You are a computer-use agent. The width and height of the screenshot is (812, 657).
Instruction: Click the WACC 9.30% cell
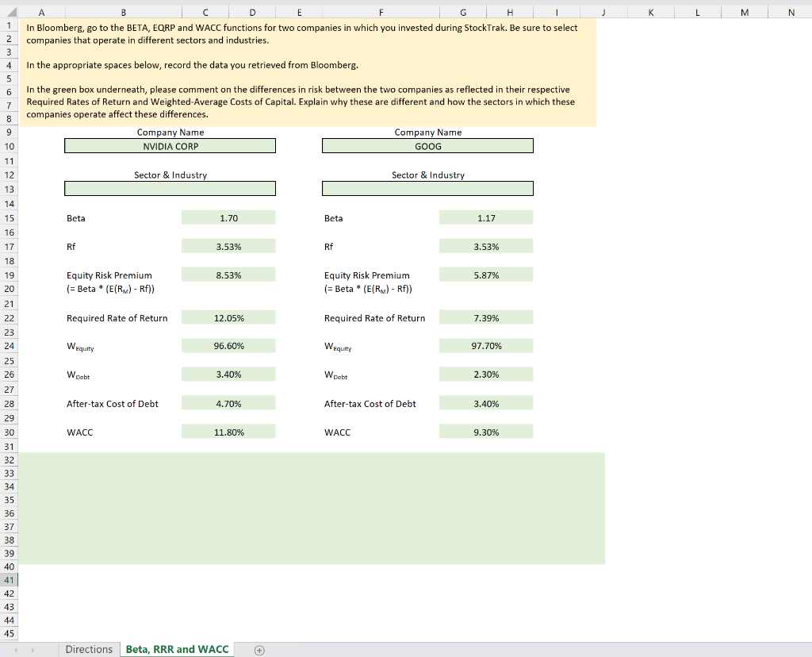[486, 432]
